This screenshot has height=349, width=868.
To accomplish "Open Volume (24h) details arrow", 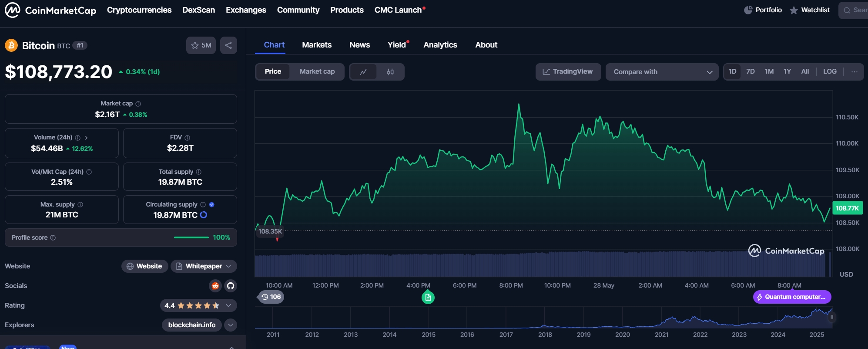I will pyautogui.click(x=86, y=138).
